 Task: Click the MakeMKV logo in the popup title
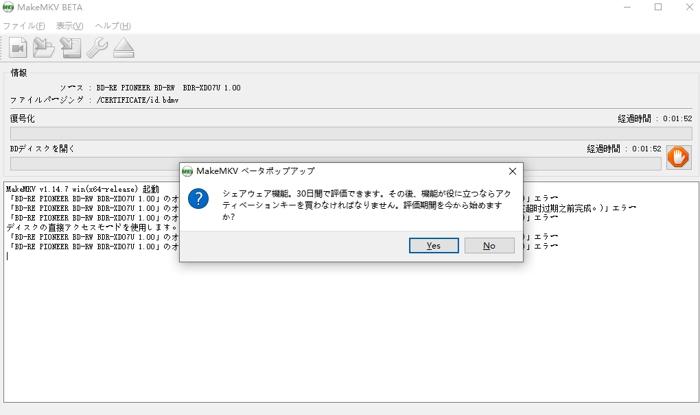(x=187, y=171)
